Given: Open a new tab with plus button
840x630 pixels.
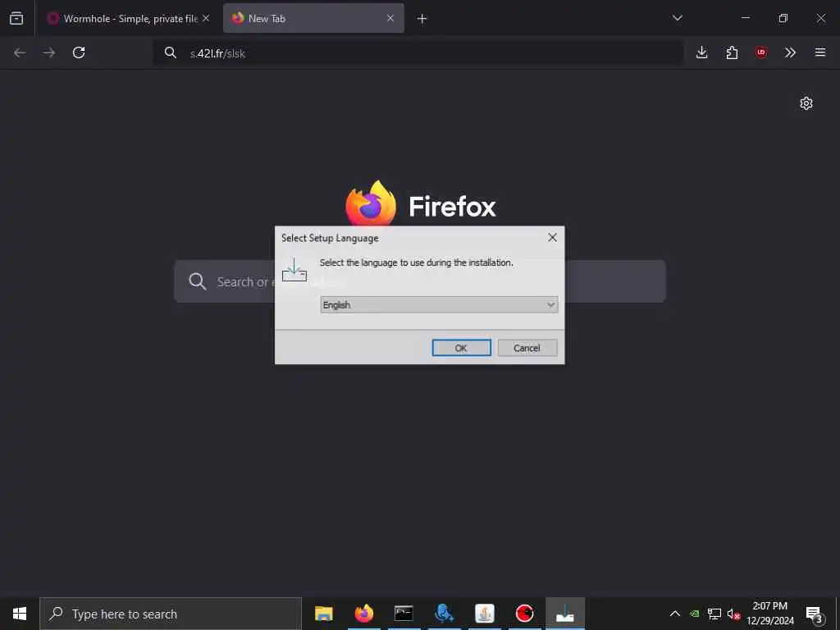Looking at the screenshot, I should (x=422, y=19).
